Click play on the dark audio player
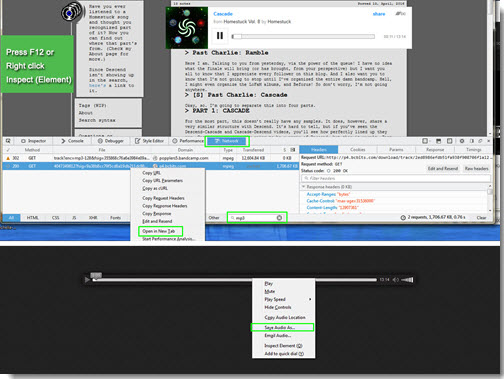 click(x=87, y=280)
